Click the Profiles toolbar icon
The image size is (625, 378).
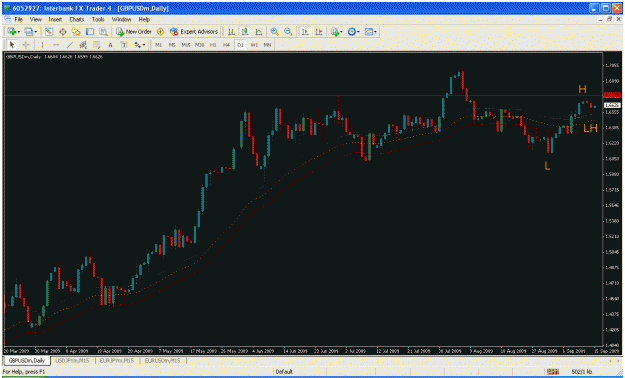[x=29, y=32]
